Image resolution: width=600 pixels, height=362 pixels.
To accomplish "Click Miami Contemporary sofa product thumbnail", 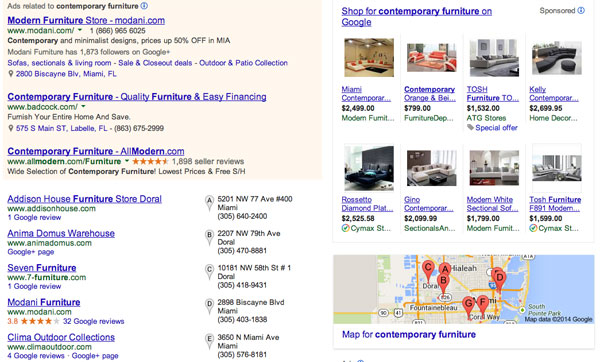I will (369, 57).
